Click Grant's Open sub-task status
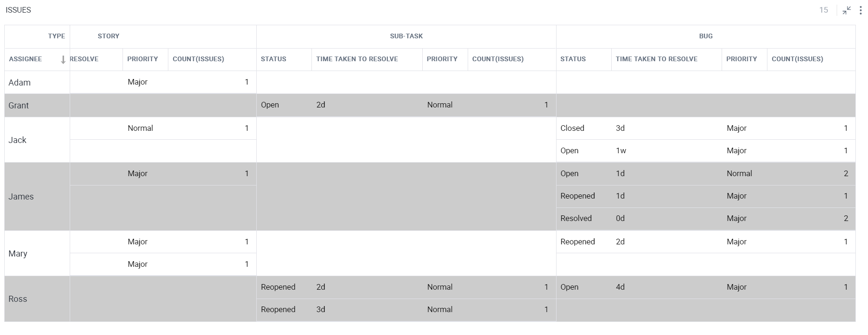The image size is (868, 335). (270, 105)
